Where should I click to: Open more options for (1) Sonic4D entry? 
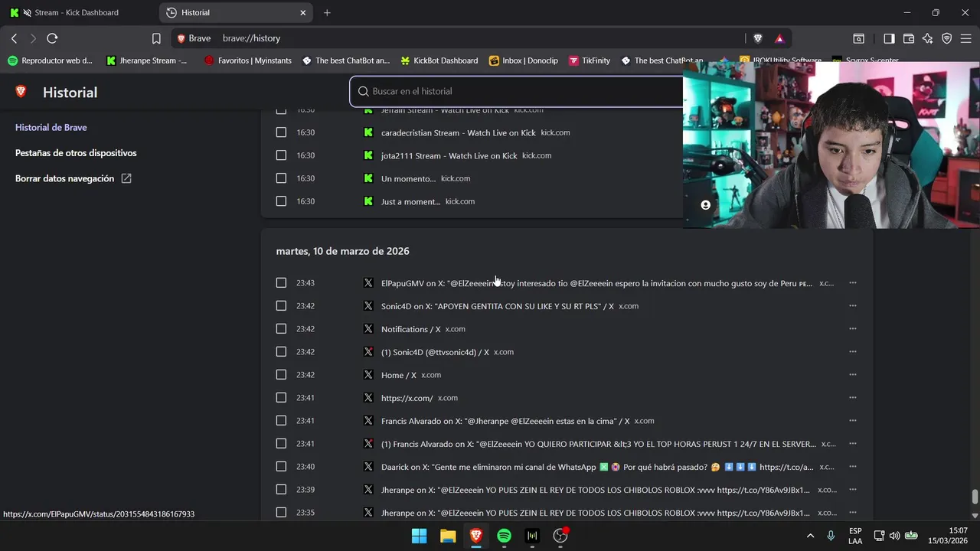point(853,352)
